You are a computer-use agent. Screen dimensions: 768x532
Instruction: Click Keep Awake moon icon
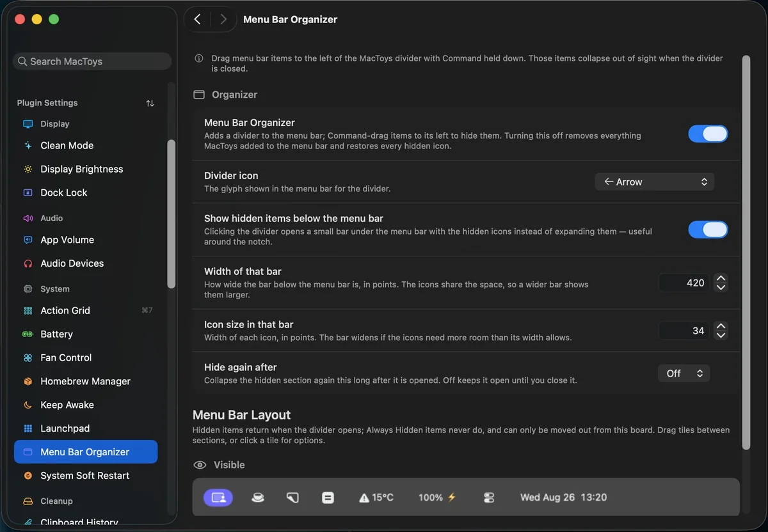point(28,405)
